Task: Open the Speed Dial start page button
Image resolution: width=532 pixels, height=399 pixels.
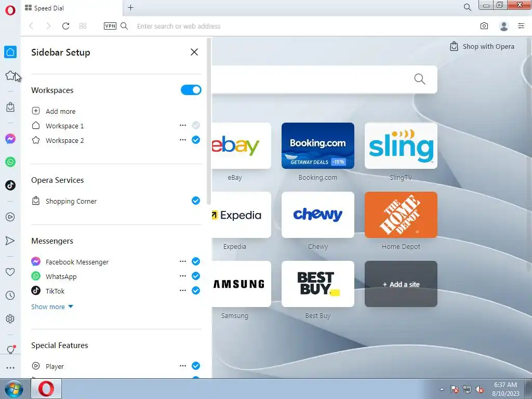Action: [x=83, y=26]
